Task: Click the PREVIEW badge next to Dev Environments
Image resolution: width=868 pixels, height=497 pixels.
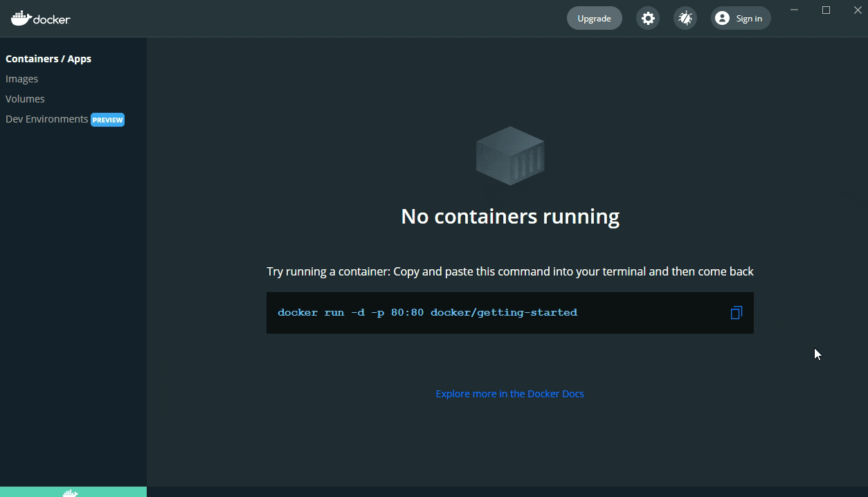Action: (x=108, y=120)
